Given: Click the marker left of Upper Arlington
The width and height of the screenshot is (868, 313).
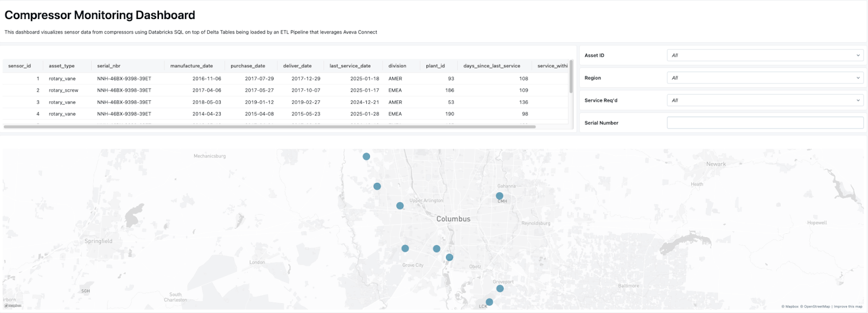Looking at the screenshot, I should pos(399,206).
